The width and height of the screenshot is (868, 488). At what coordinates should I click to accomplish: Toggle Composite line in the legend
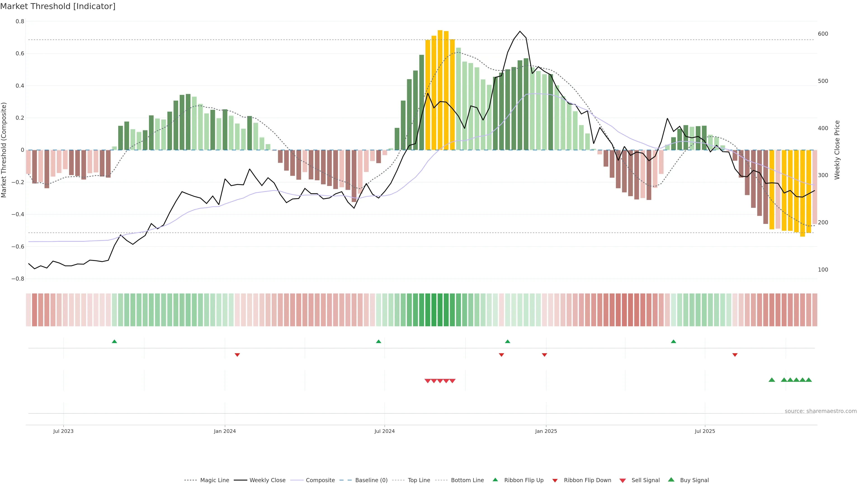point(320,480)
